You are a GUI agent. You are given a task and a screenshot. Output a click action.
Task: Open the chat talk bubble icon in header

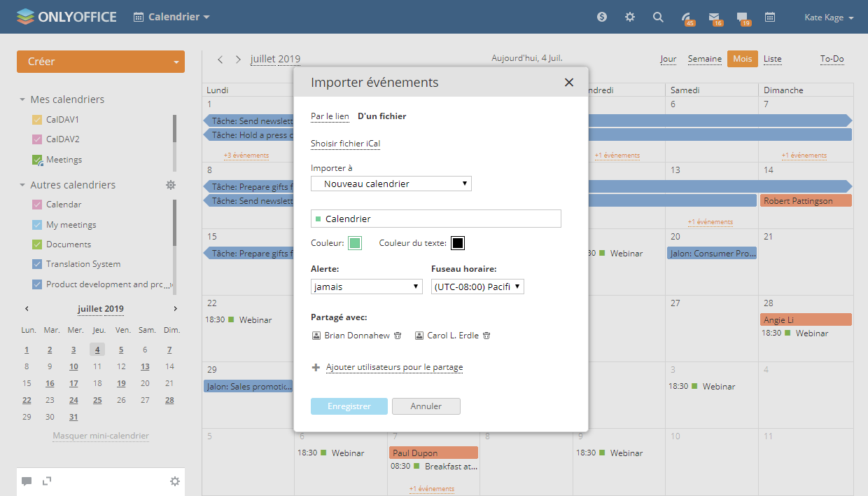[x=742, y=18]
